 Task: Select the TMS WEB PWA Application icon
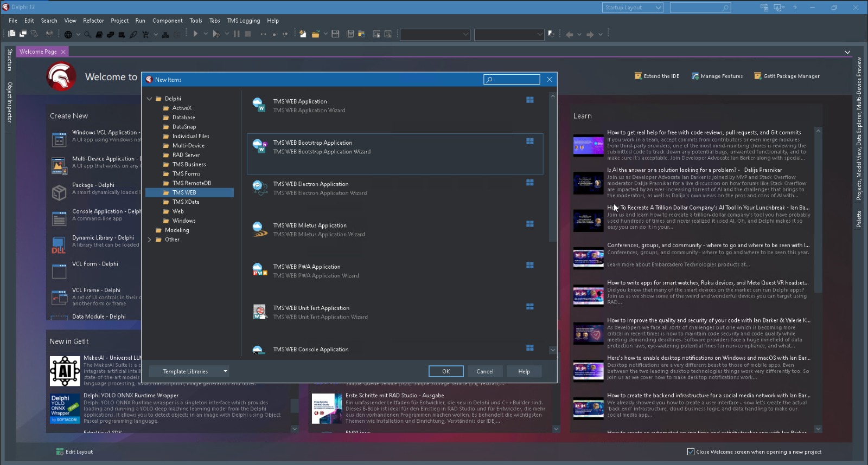pyautogui.click(x=260, y=269)
